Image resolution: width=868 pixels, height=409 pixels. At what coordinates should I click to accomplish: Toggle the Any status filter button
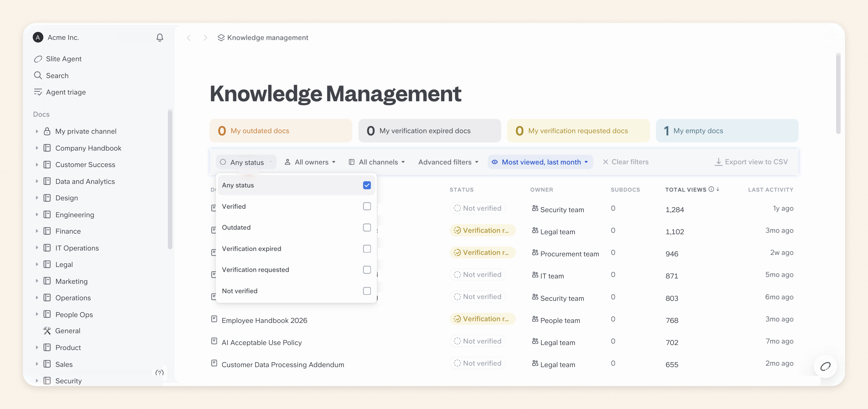tap(246, 162)
